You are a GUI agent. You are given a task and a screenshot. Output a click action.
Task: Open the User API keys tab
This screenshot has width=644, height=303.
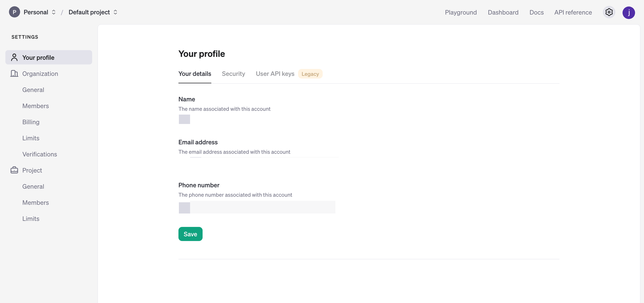275,74
